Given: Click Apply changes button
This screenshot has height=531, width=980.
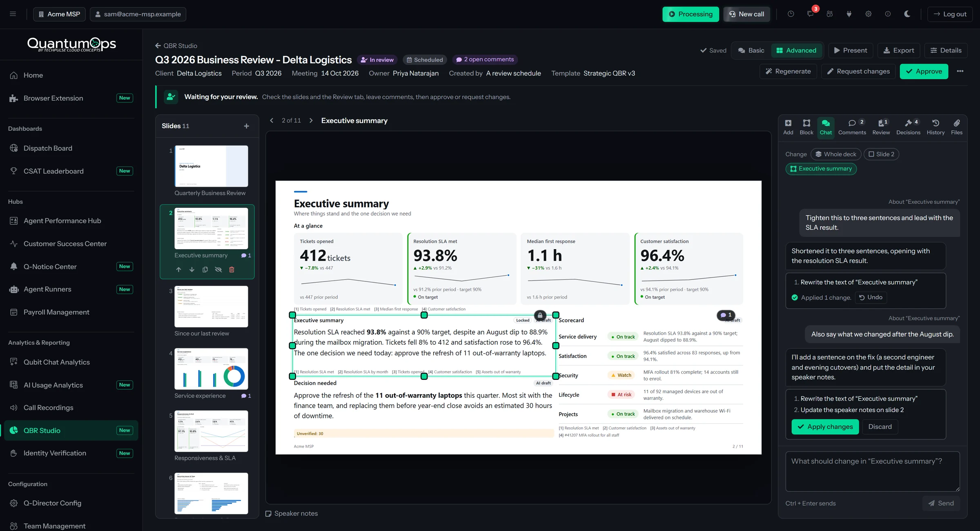Looking at the screenshot, I should pyautogui.click(x=825, y=427).
